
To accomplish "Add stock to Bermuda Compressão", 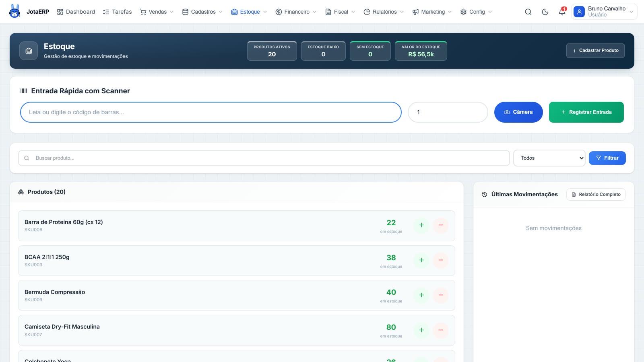I will pos(421,295).
